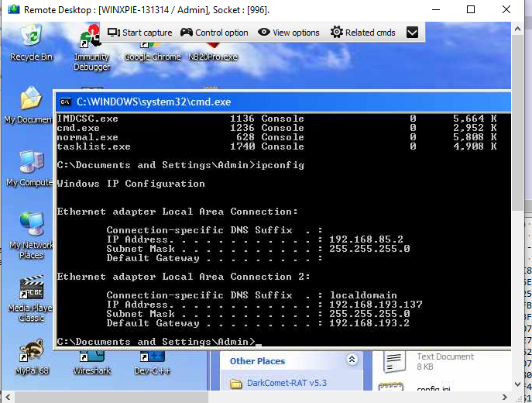Open the Related cmds menu
The width and height of the screenshot is (532, 403).
point(363,33)
